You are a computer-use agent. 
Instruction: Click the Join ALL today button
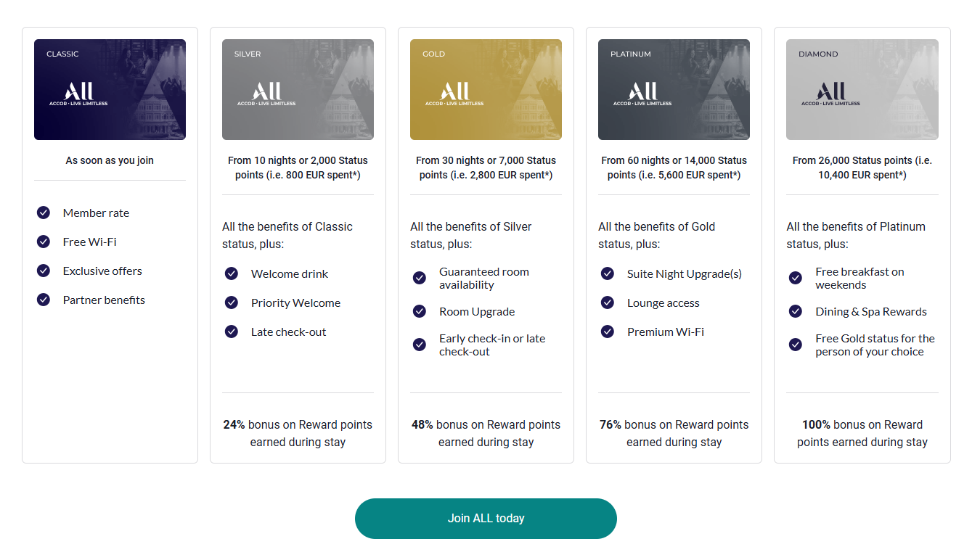click(x=485, y=518)
